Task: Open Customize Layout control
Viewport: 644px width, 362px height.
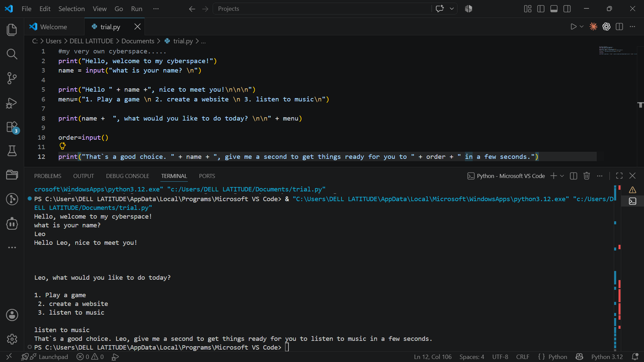Action: 527,9
